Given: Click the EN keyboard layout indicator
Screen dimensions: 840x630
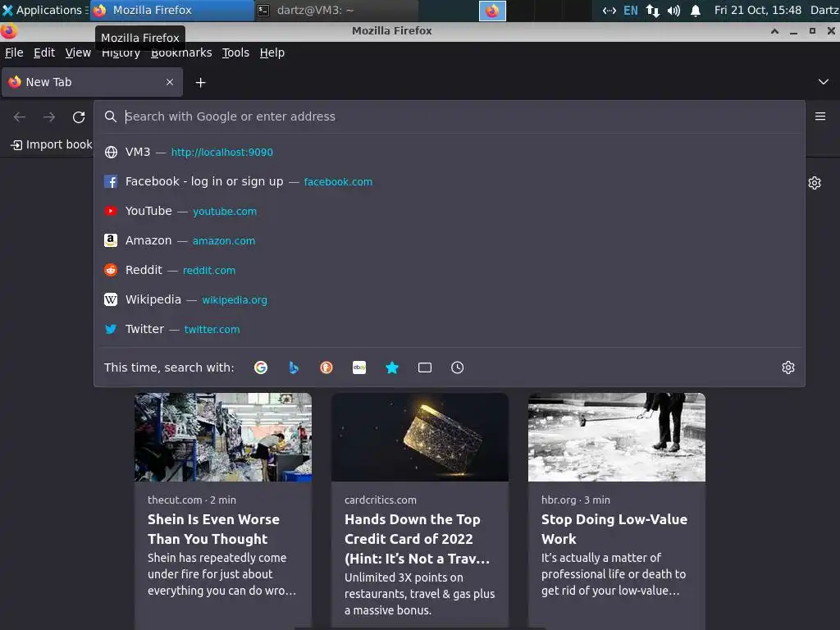Looking at the screenshot, I should (631, 11).
